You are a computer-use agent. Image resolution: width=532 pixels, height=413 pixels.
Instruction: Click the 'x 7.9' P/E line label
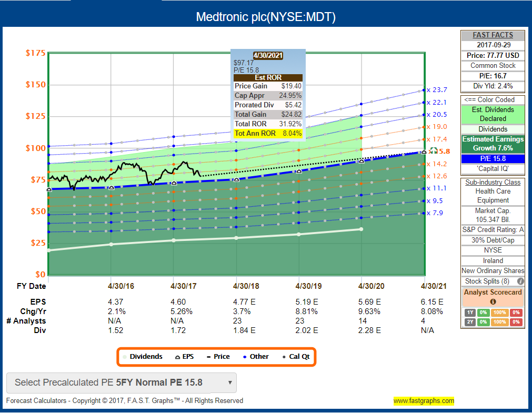(435, 213)
